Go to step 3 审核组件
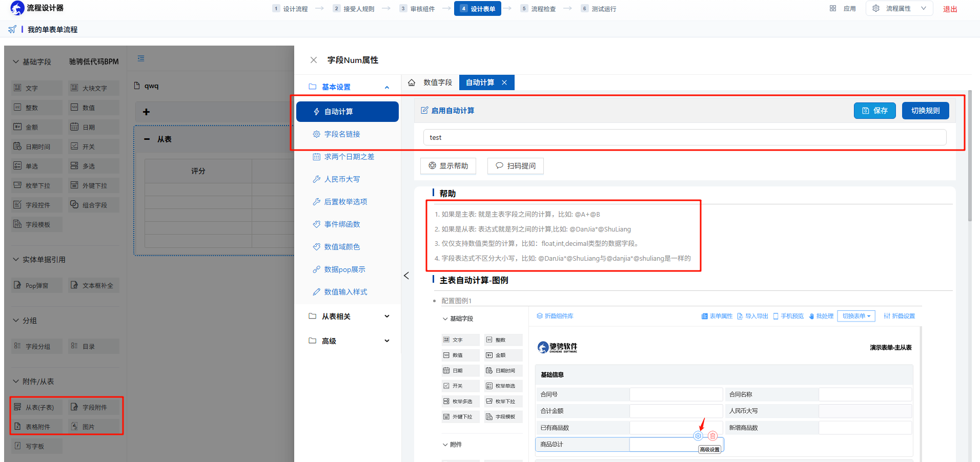Viewport: 980px width, 462px height. tap(417, 9)
